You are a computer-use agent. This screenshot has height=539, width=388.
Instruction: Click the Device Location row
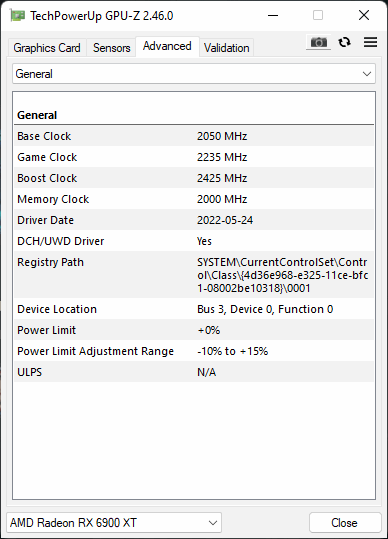point(194,309)
